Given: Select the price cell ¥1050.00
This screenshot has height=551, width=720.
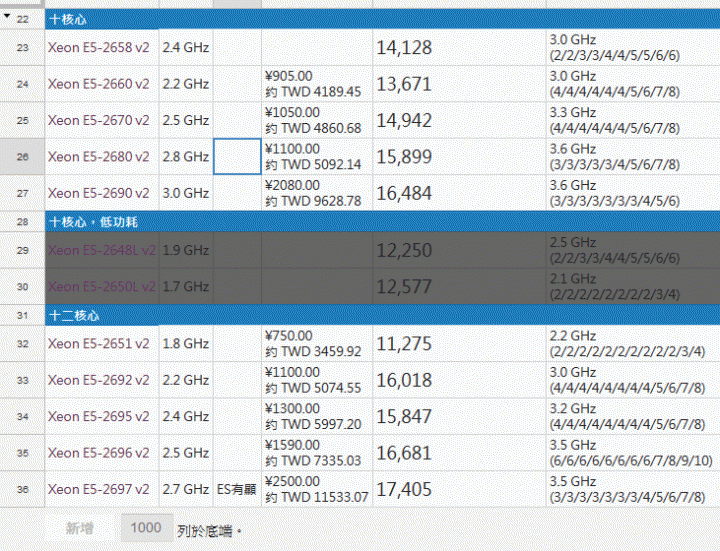Looking at the screenshot, I should [x=317, y=120].
